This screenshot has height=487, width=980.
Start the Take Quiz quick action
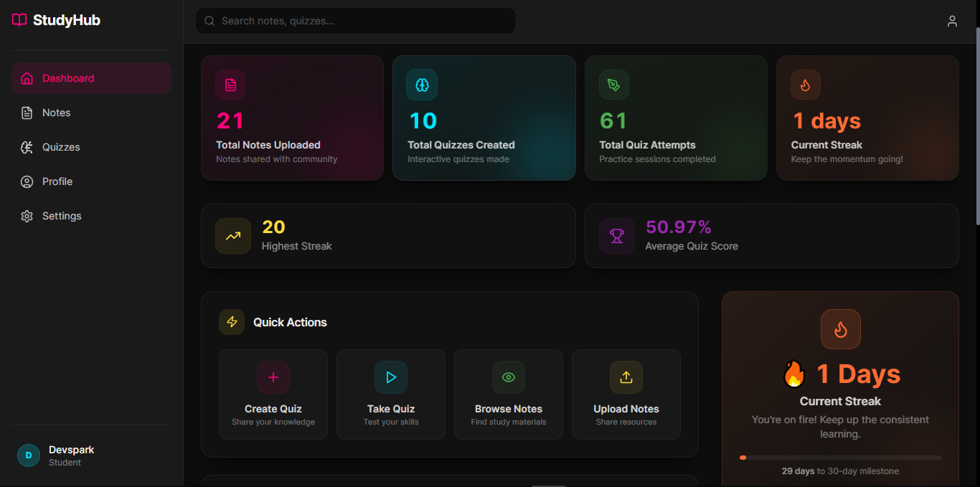click(391, 394)
